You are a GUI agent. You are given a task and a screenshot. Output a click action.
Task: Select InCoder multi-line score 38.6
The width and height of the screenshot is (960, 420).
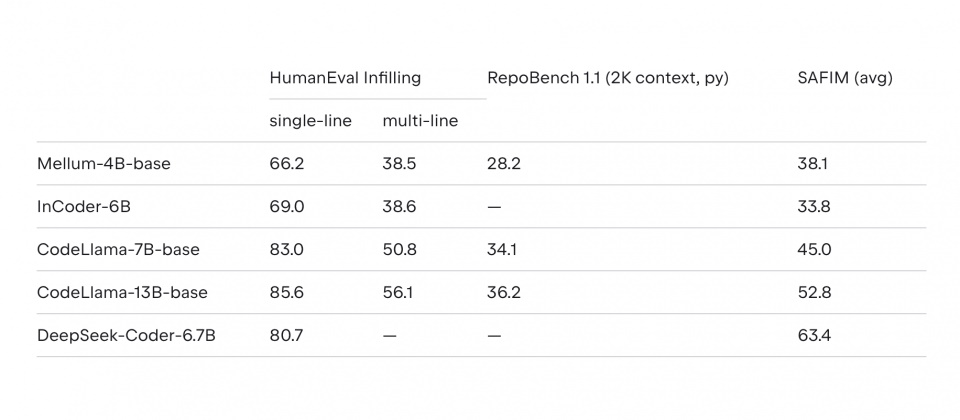tap(399, 207)
